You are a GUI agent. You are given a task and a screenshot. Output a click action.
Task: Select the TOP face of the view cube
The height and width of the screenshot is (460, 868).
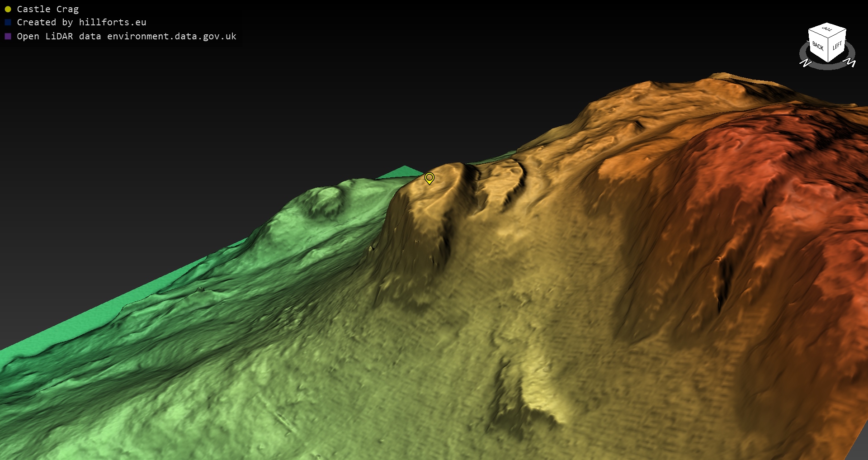point(827,29)
